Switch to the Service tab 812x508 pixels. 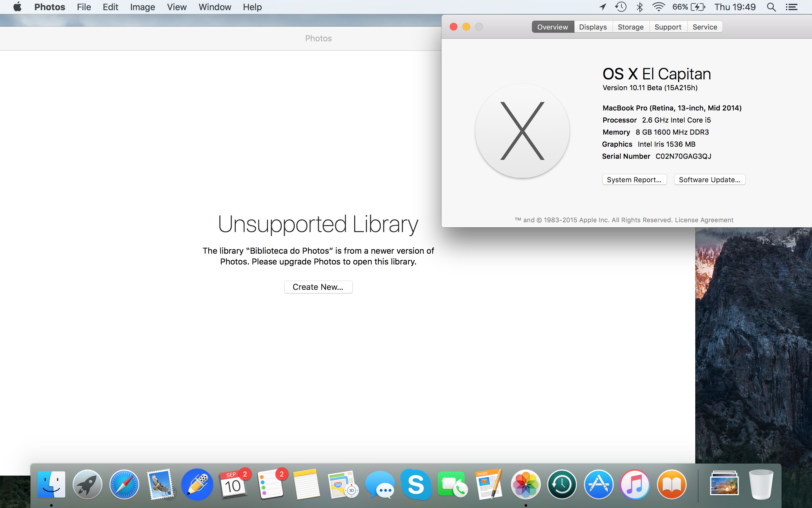click(x=705, y=27)
